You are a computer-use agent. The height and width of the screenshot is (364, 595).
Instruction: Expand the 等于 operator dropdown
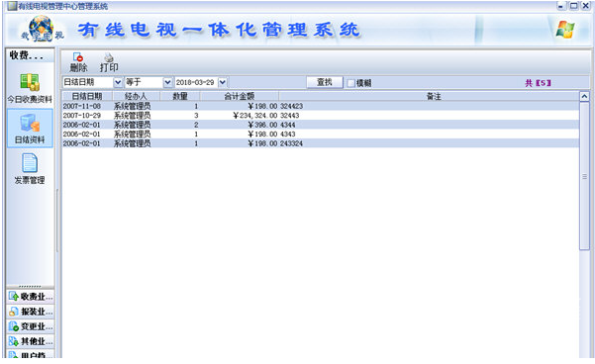[x=167, y=82]
